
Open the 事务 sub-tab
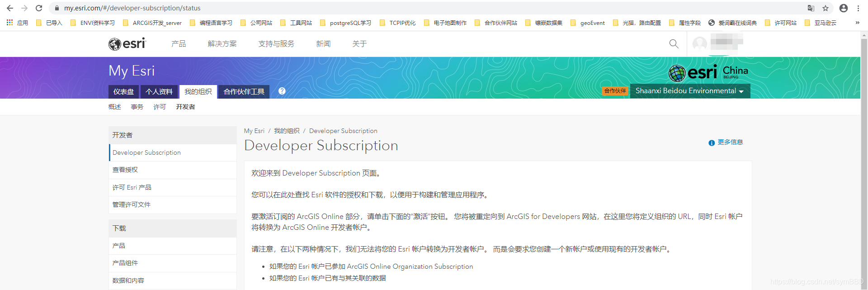(137, 107)
